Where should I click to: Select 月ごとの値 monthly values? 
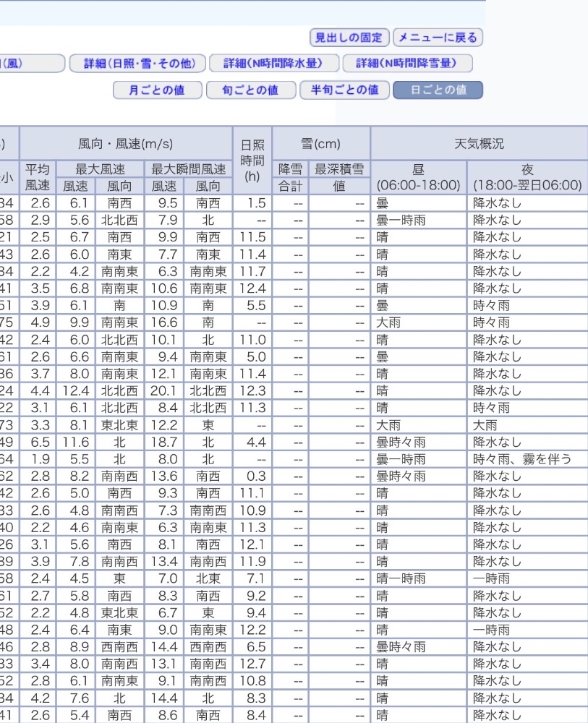point(156,90)
